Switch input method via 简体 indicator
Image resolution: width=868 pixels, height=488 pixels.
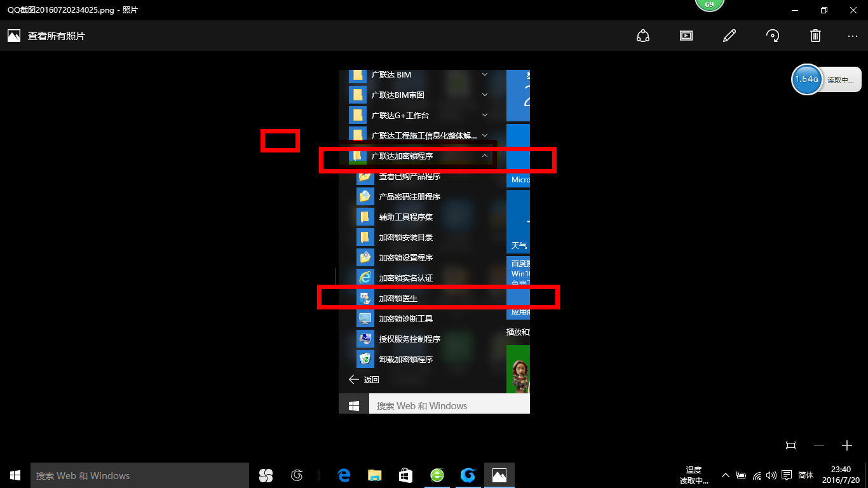point(806,475)
